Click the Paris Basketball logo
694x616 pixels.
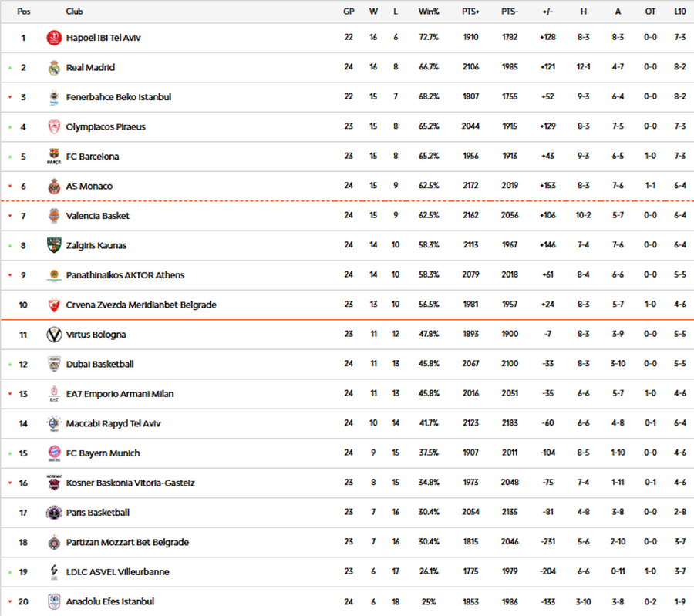point(54,513)
